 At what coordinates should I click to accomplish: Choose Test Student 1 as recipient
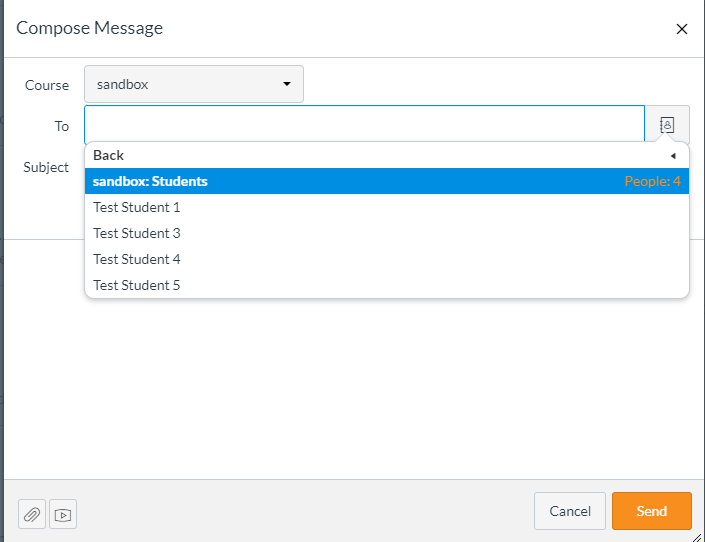[137, 207]
